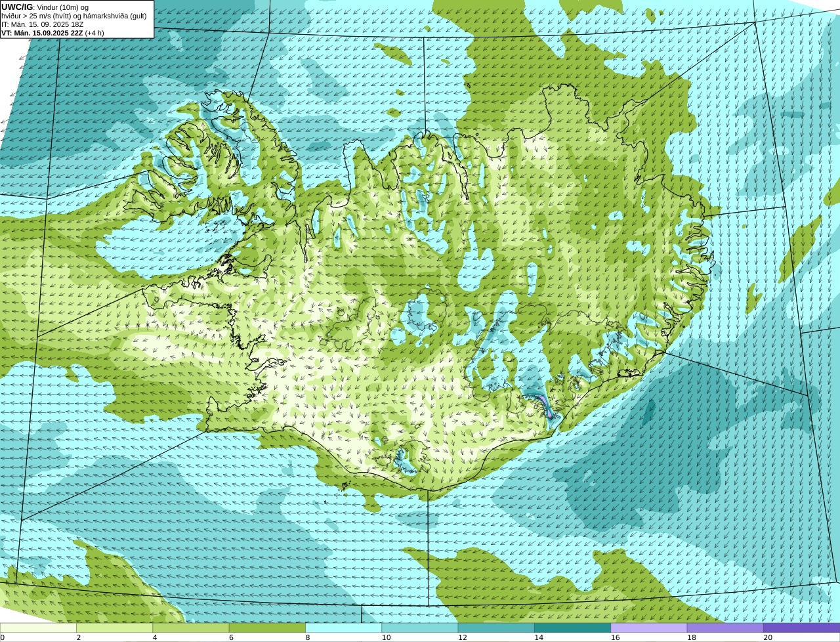Click the line 'hviður > 25 m/s (hvítt) og hámarkshviða (gult)'
Screen dimensions: 840x642
[74, 16]
